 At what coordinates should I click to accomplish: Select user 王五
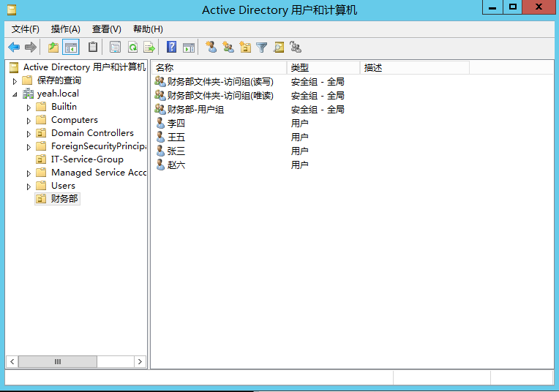[176, 137]
